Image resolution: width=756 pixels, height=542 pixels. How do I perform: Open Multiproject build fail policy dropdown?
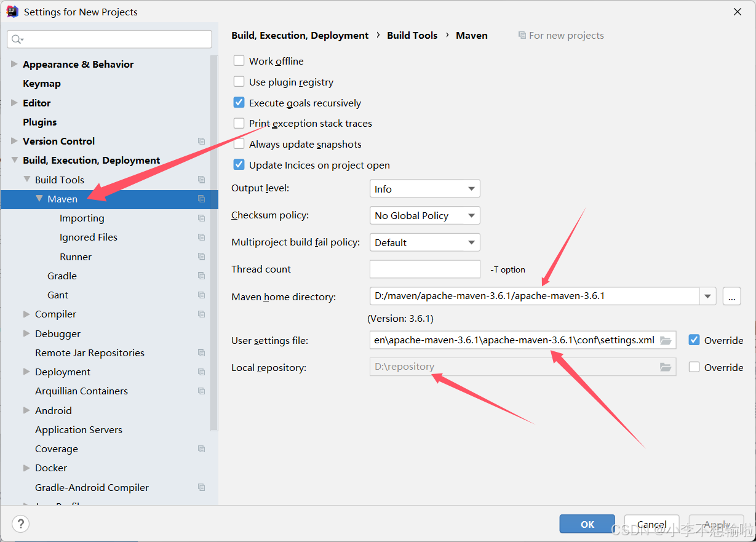click(x=424, y=242)
